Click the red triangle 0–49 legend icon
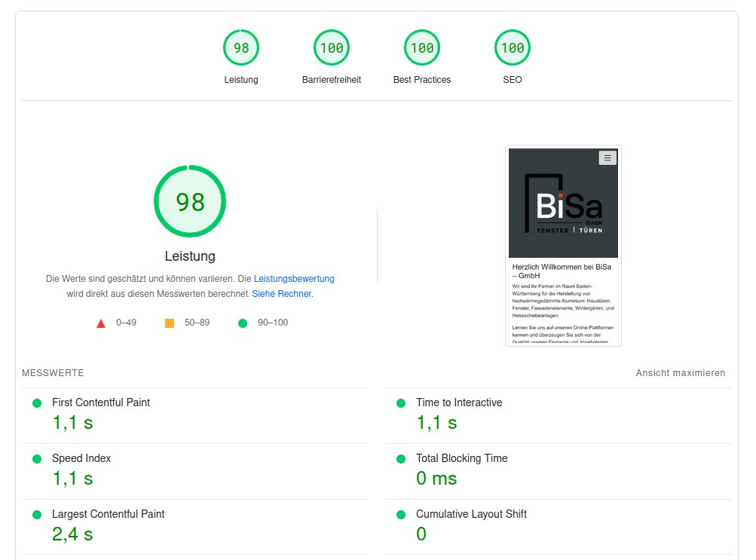The image size is (756, 560). click(x=101, y=323)
